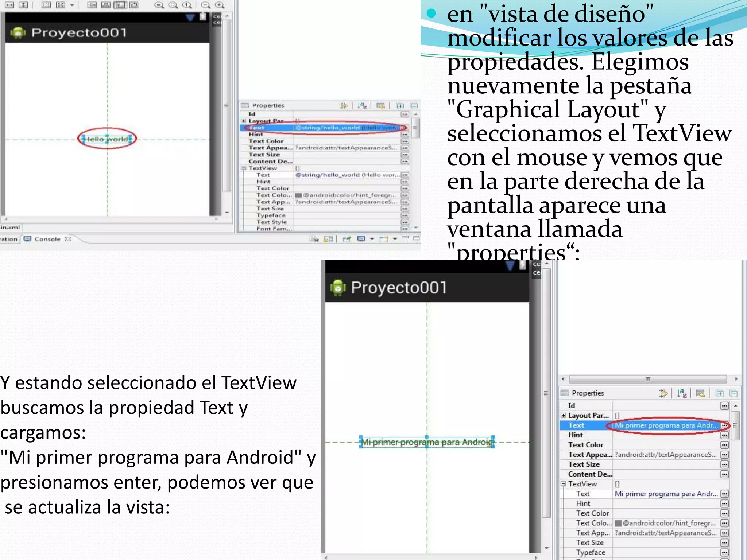Sort alphabetically in Mi primer programa Properties panel
The height and width of the screenshot is (560, 747).
point(682,393)
